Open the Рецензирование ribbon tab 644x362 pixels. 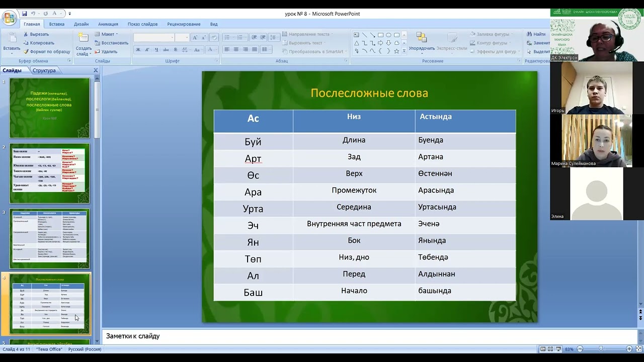point(184,24)
